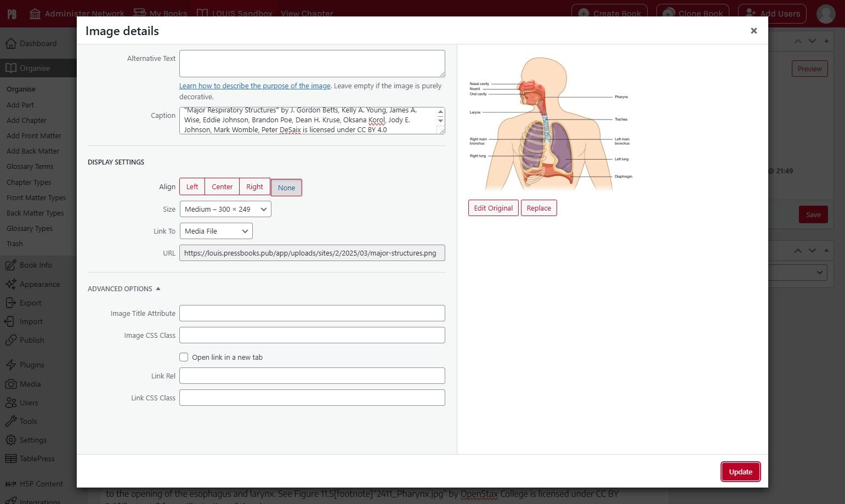Screen dimensions: 845x504
Task: Set image alignment to Left
Action: (x=192, y=186)
